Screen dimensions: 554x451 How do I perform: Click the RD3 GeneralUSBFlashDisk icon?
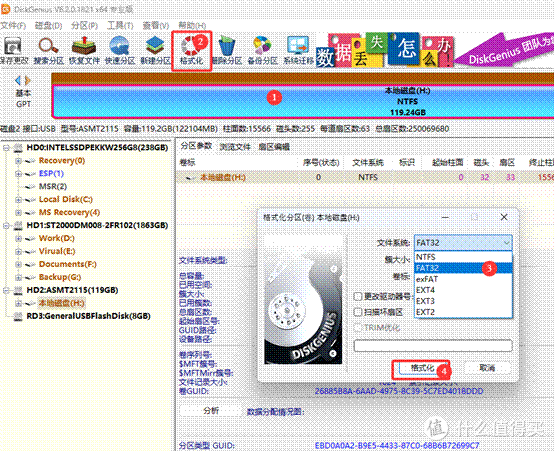[18, 316]
